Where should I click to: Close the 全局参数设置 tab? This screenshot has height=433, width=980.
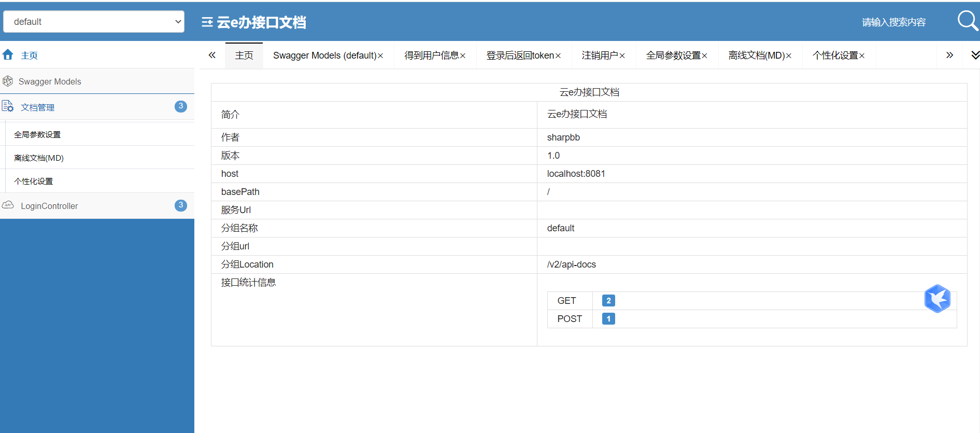click(x=705, y=56)
